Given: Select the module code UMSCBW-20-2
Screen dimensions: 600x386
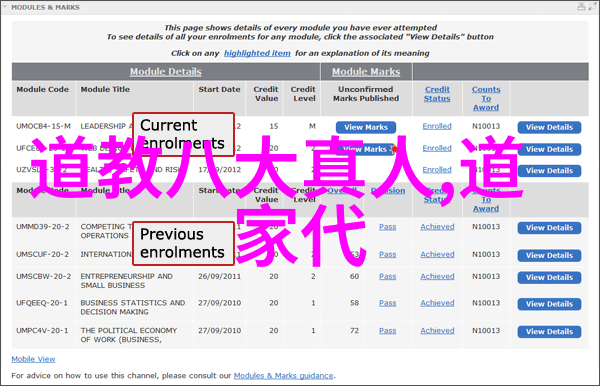Looking at the screenshot, I should (44, 276).
